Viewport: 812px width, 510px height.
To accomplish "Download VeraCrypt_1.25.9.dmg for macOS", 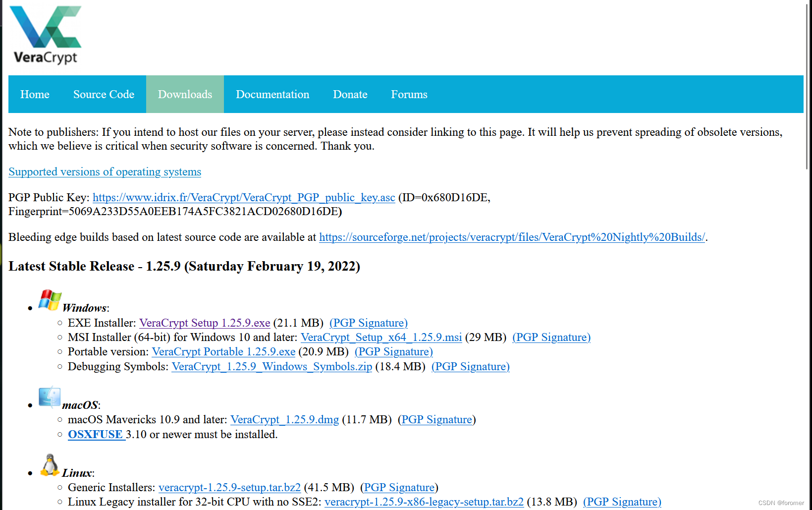I will click(285, 419).
